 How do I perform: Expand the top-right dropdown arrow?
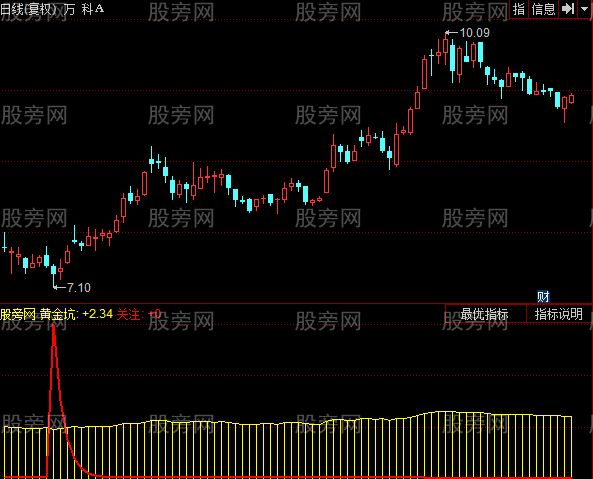585,9
